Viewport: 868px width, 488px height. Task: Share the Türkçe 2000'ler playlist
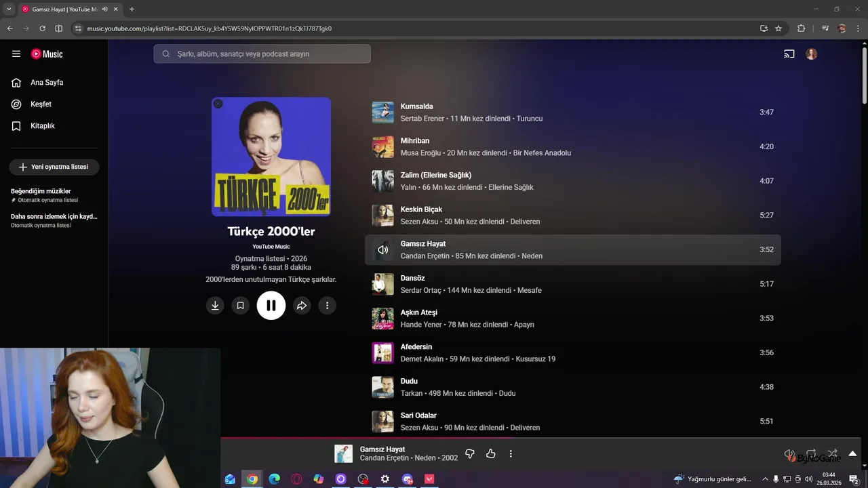click(x=302, y=306)
